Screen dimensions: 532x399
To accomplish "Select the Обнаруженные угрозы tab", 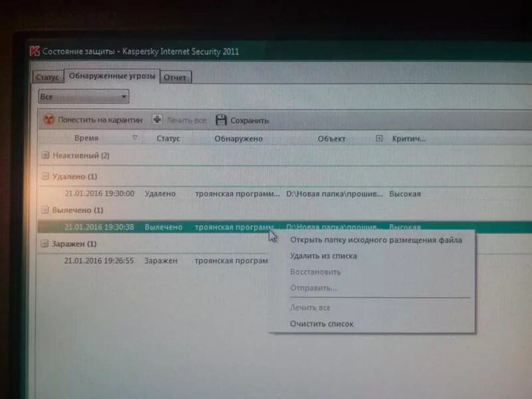I will (112, 76).
